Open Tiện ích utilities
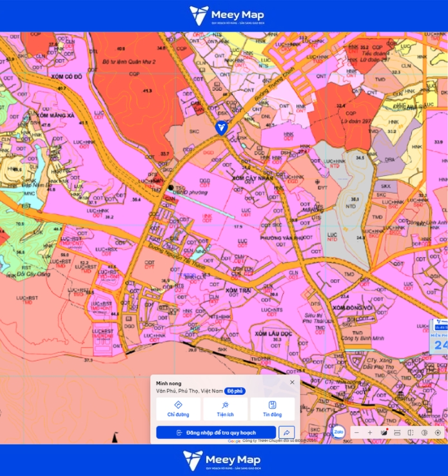Viewport: 448px width, 476px height. coord(226,409)
